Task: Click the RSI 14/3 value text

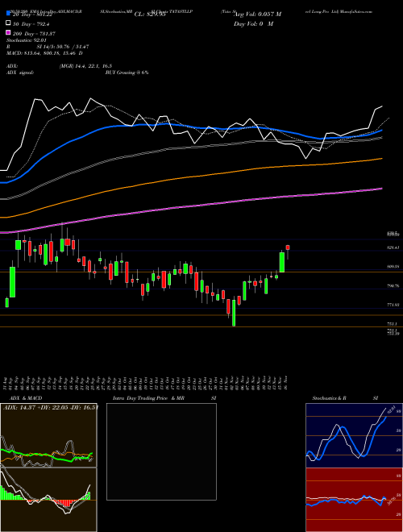Action: point(63,48)
